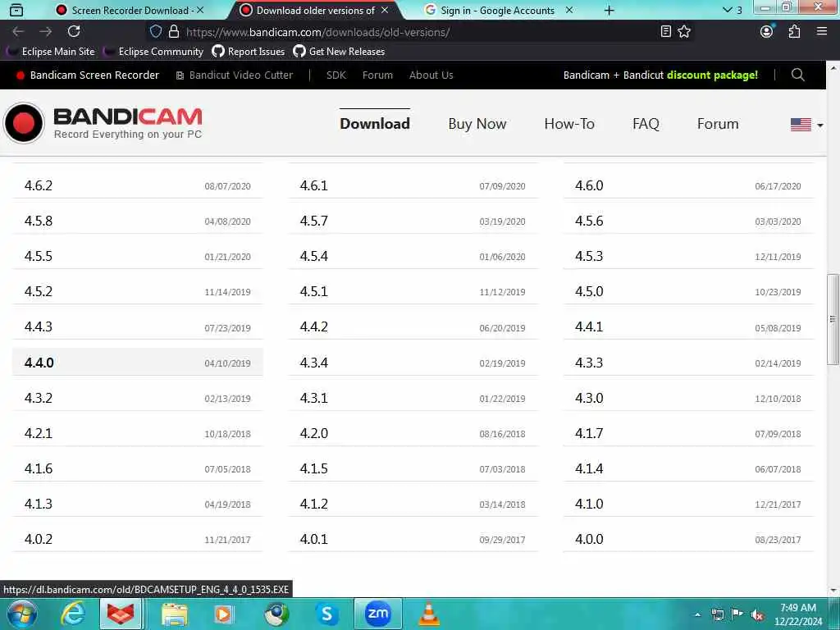Click the scrollbar down arrow
The image size is (840, 630).
point(833,591)
